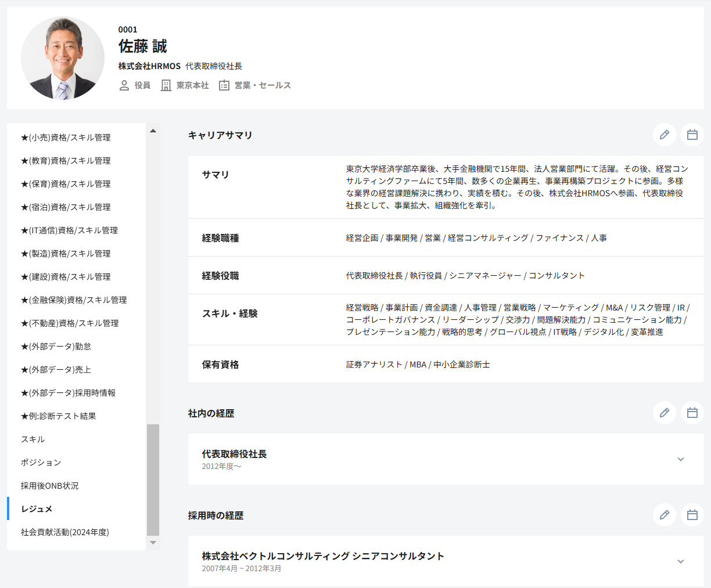Screen dimensions: 711x588
Task: Open 採用後ONB状況 from the sidebar
Action: [49, 486]
